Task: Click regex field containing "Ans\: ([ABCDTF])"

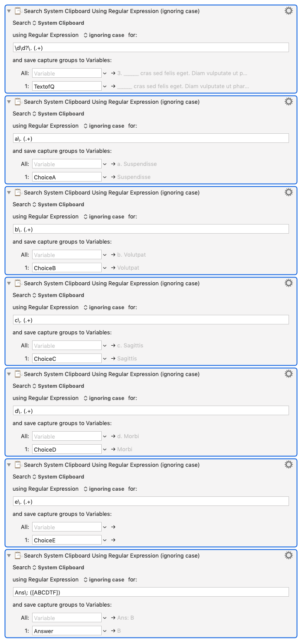Action: (151, 592)
